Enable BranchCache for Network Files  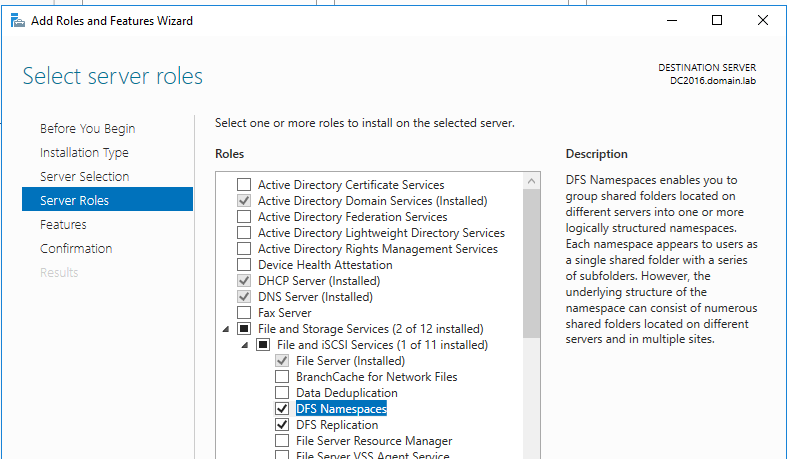[x=282, y=377]
